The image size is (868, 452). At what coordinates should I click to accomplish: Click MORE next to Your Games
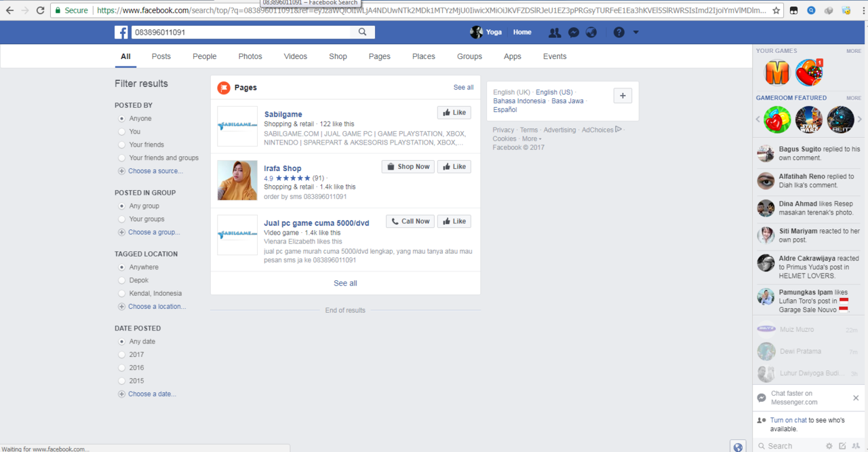tap(853, 51)
